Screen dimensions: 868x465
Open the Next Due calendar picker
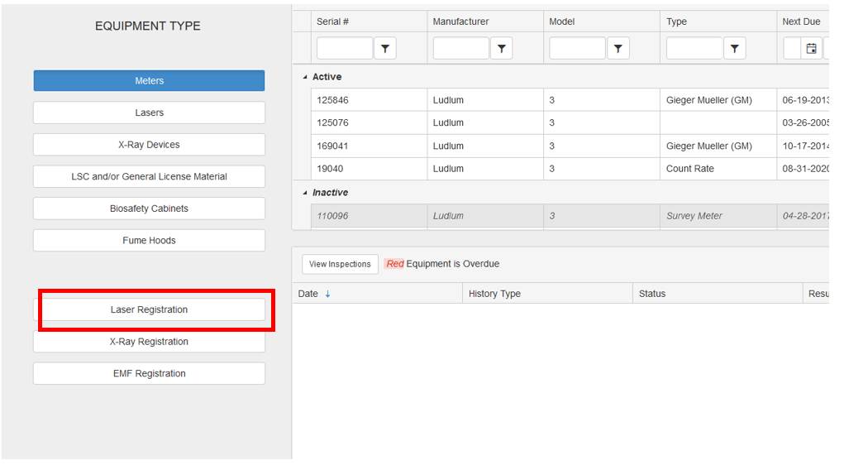811,49
